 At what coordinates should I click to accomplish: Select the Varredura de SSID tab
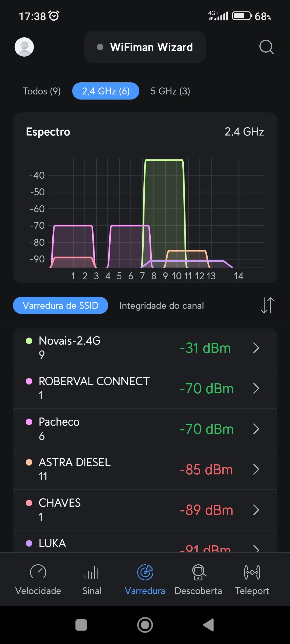[61, 305]
